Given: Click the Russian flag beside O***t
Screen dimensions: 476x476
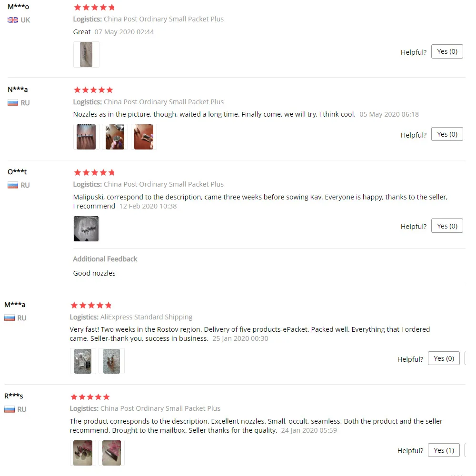Looking at the screenshot, I should [x=13, y=185].
